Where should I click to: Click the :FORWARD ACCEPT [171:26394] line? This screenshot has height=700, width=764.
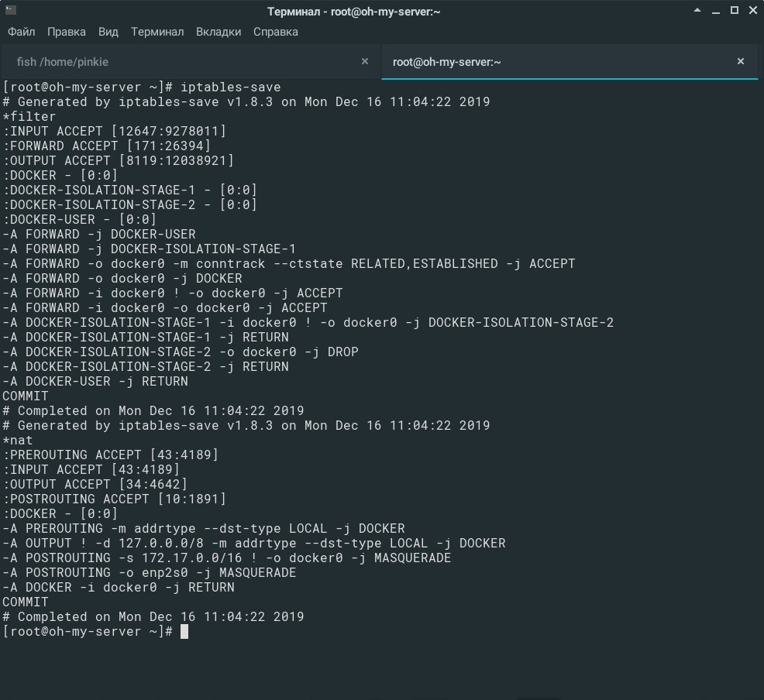[107, 146]
